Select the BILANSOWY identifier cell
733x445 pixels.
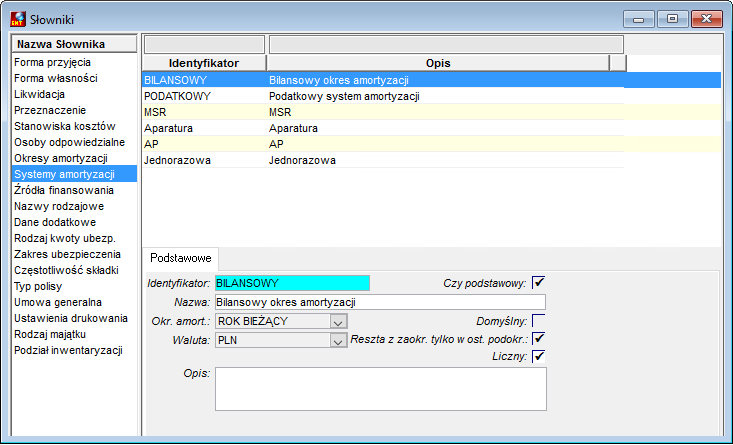(204, 80)
